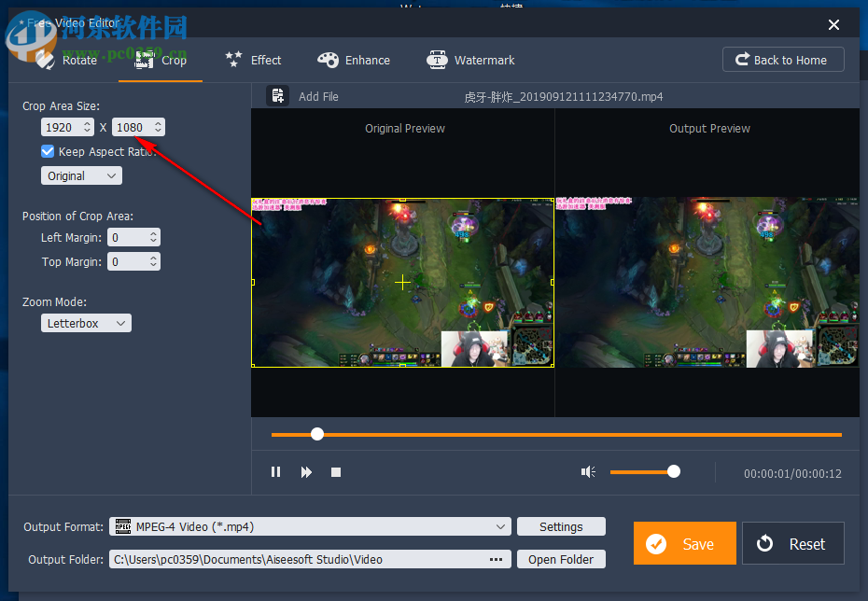Open the Letterbox zoom mode dropdown
The height and width of the screenshot is (601, 868).
coord(86,322)
